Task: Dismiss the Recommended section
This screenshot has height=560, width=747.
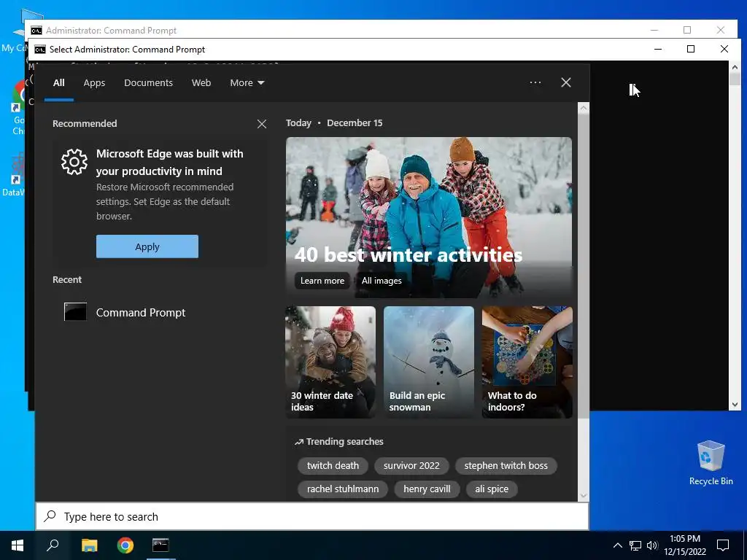Action: click(262, 124)
